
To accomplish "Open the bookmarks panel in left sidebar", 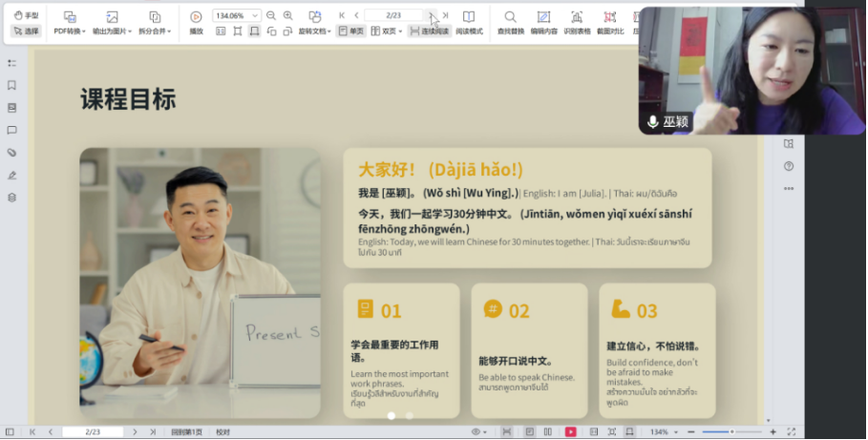I will [x=12, y=85].
